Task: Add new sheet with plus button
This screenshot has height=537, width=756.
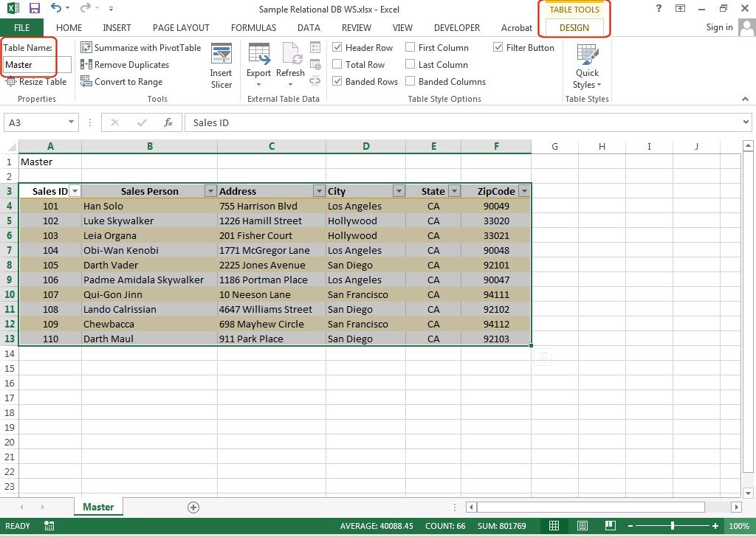Action: [x=193, y=507]
